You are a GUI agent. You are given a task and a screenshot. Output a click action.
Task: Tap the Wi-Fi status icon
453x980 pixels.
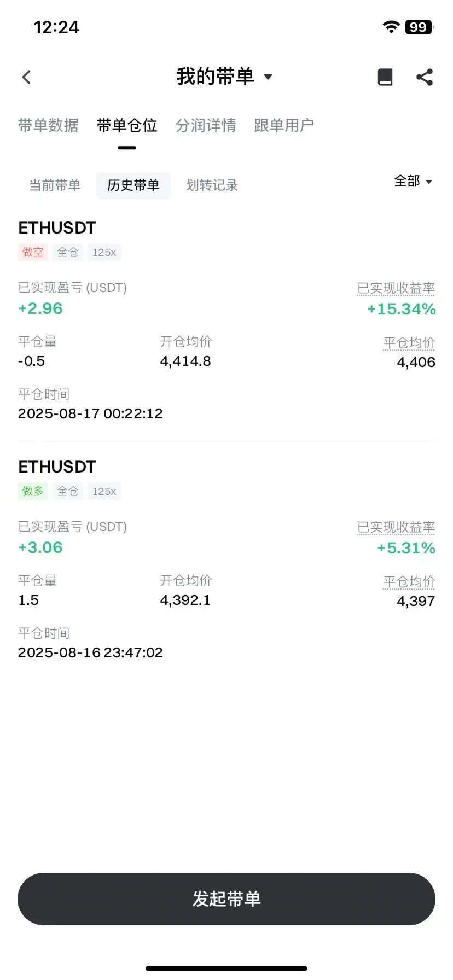pyautogui.click(x=391, y=27)
